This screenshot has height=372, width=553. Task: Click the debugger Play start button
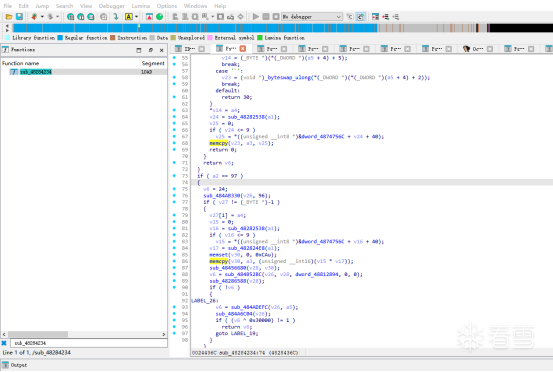point(256,17)
